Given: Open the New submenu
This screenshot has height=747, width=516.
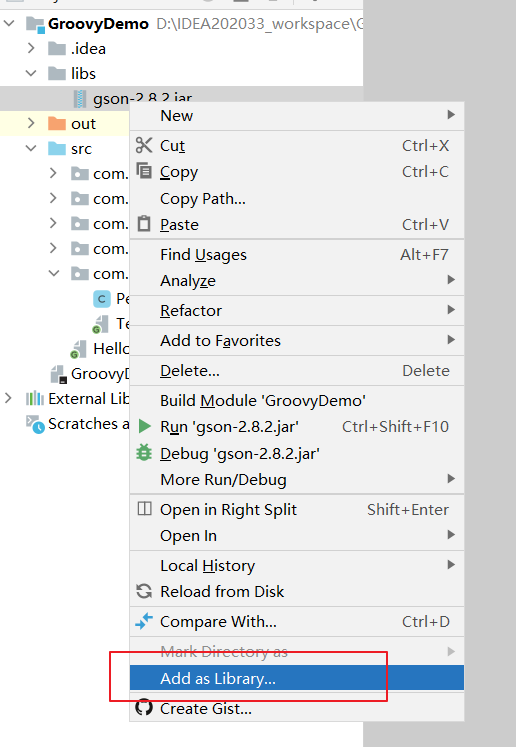Looking at the screenshot, I should (x=297, y=115).
